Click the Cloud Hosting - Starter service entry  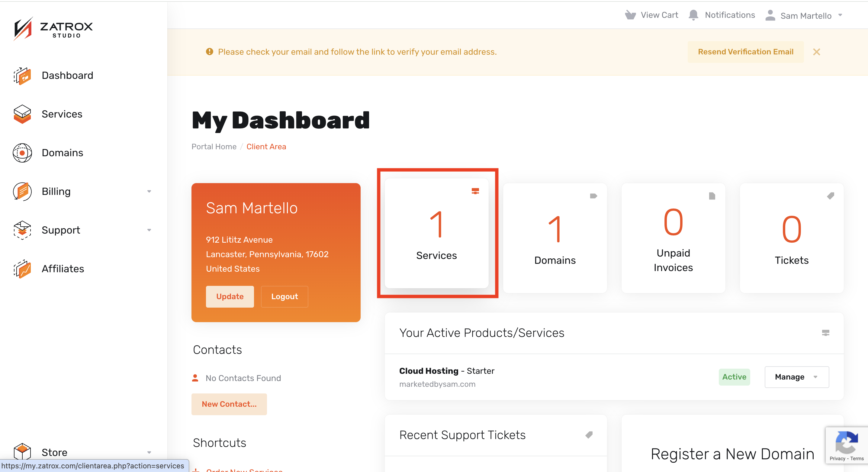click(x=446, y=371)
